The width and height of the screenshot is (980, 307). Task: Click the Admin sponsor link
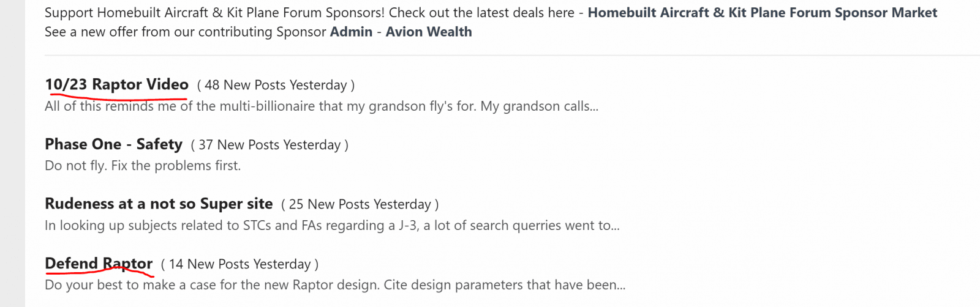point(351,32)
